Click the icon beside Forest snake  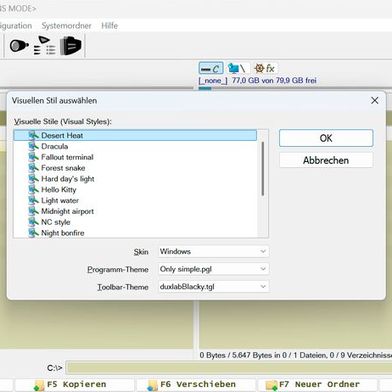(33, 168)
